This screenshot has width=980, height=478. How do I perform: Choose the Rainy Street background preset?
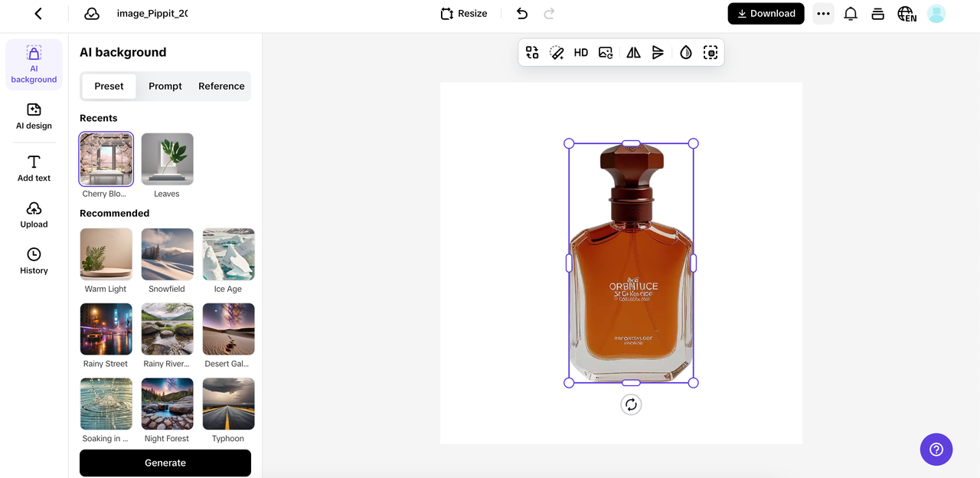click(106, 329)
